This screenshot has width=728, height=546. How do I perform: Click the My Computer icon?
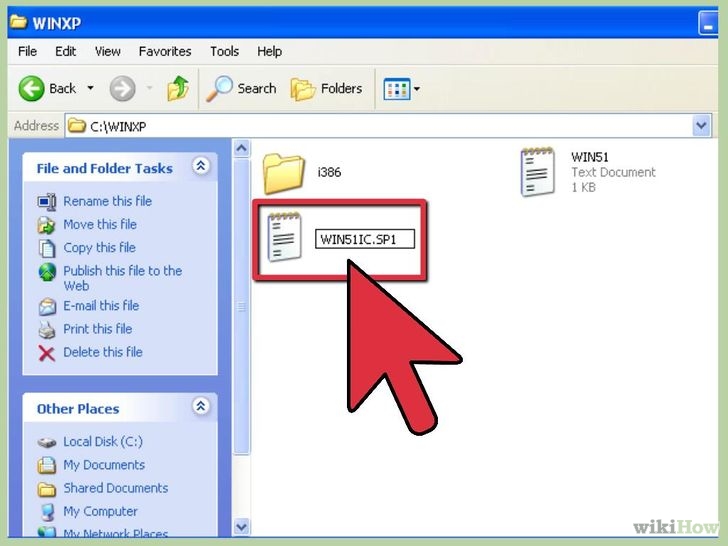pyautogui.click(x=47, y=512)
